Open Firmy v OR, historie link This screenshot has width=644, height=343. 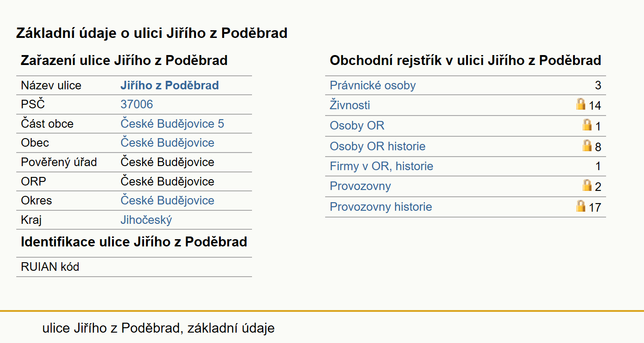coord(382,166)
